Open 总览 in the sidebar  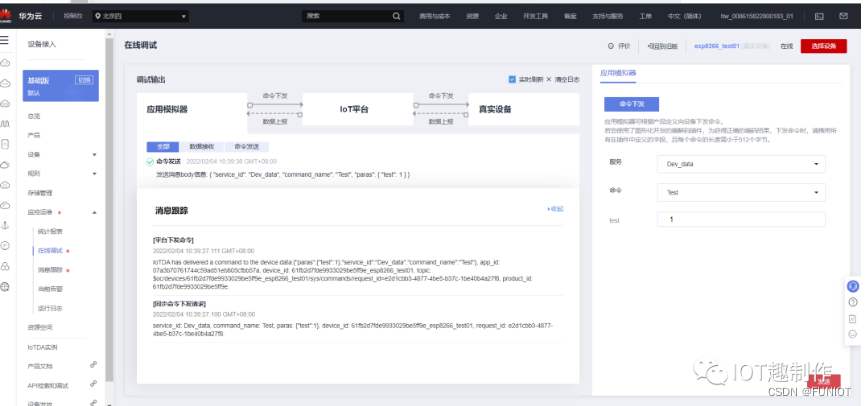[34, 117]
